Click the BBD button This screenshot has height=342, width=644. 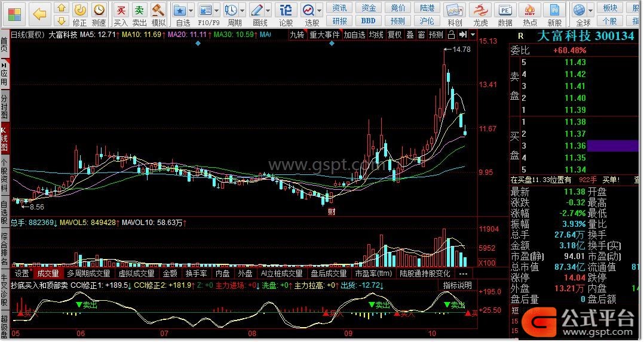[x=368, y=20]
